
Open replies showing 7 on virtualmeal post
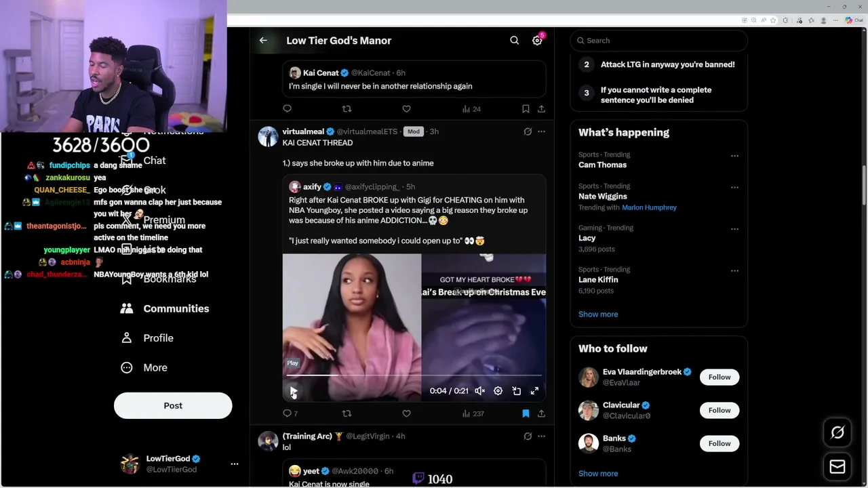point(290,413)
